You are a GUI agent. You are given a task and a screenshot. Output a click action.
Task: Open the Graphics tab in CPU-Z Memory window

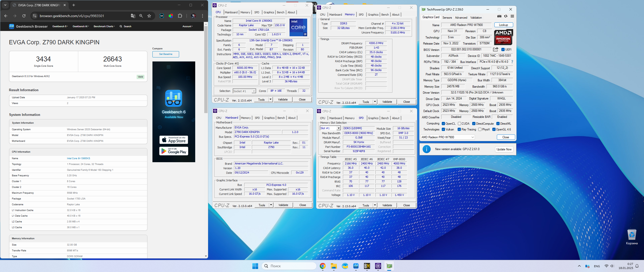373,15
